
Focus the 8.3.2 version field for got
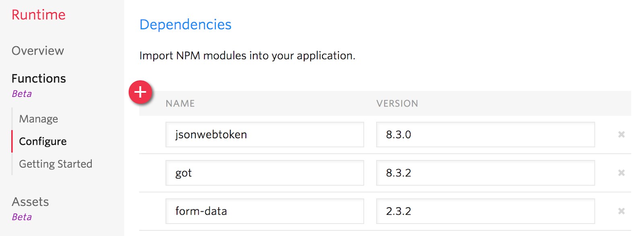(485, 173)
